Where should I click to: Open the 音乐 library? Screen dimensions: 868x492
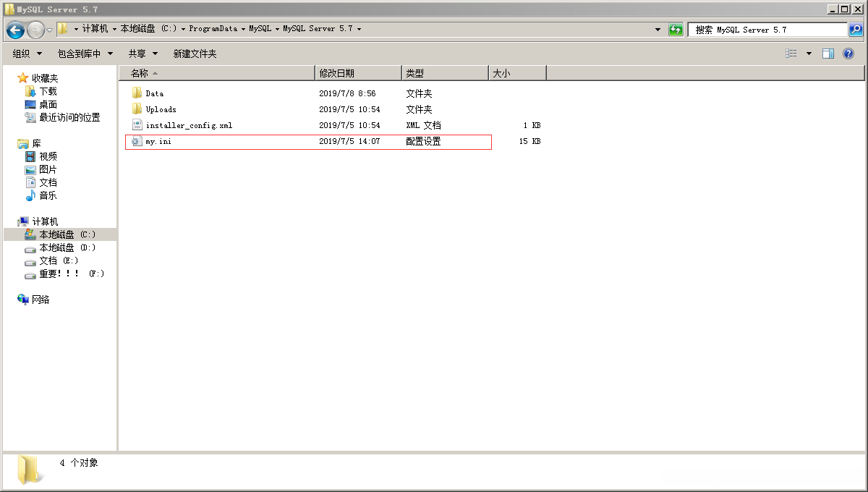[48, 196]
